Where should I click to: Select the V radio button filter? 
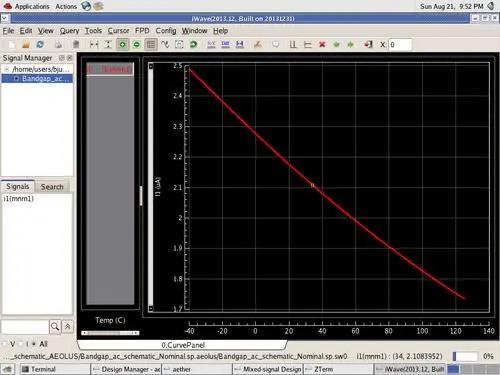pos(5,344)
